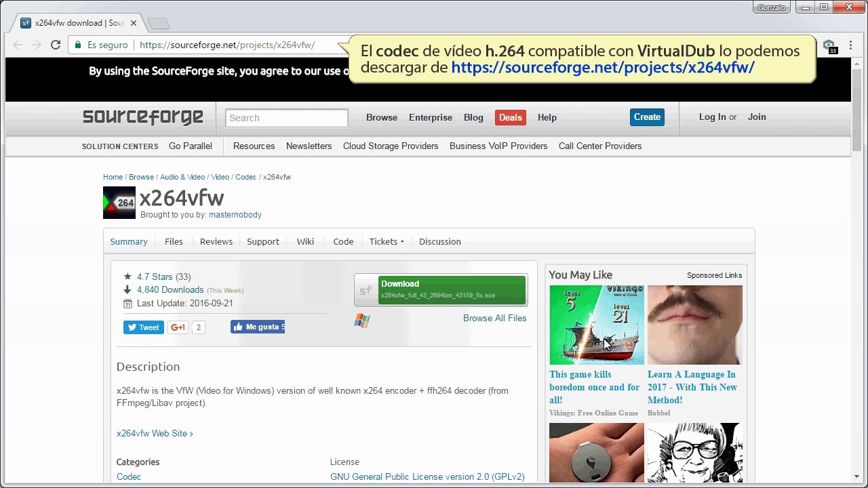
Task: Open Go Parallel link
Action: pos(191,146)
